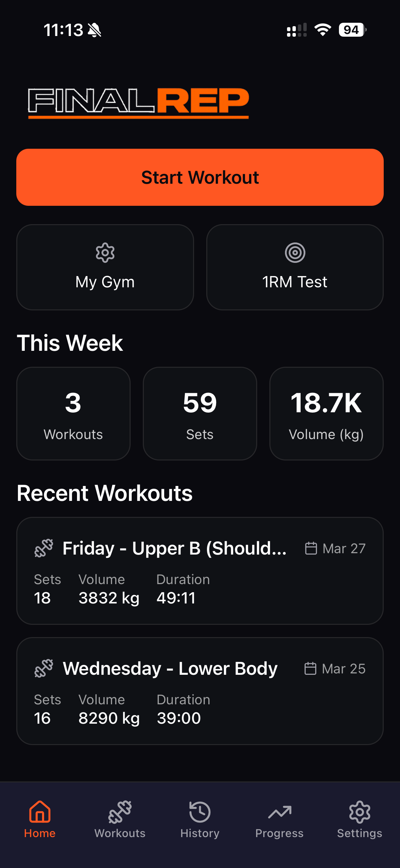Image resolution: width=400 pixels, height=868 pixels.
Task: Select the 3 Workouts stat card
Action: coord(73,413)
